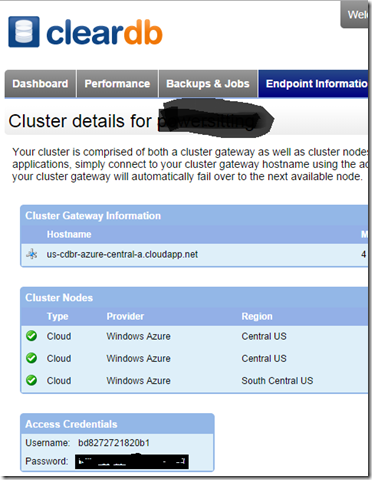Click the Provider column header

(x=125, y=316)
